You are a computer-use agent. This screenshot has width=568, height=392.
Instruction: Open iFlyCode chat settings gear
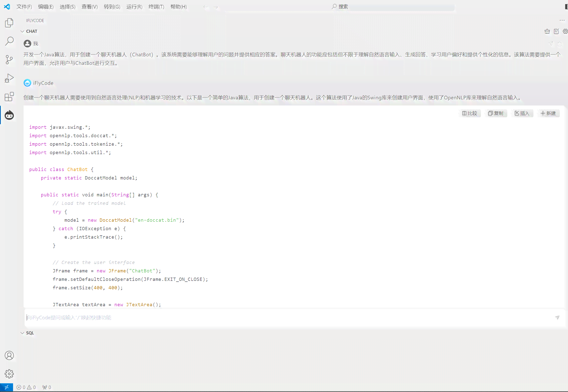tap(565, 31)
